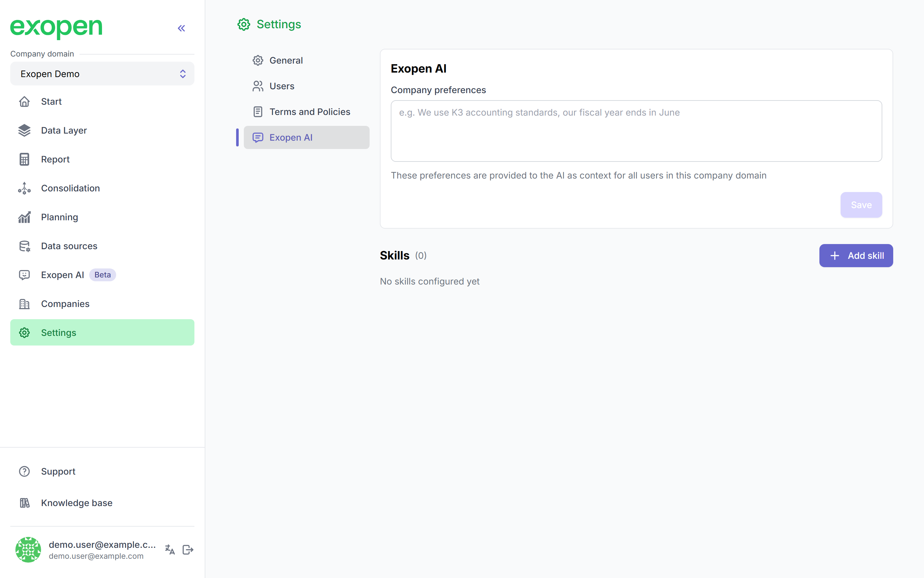Navigate to Consolidation label
The image size is (924, 578).
(x=70, y=188)
